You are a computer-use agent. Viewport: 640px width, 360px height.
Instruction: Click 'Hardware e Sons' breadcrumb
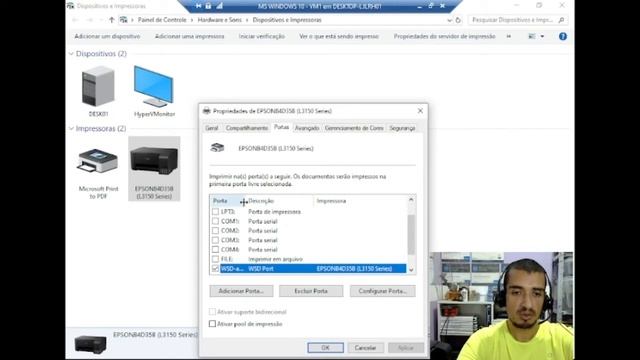(220, 20)
